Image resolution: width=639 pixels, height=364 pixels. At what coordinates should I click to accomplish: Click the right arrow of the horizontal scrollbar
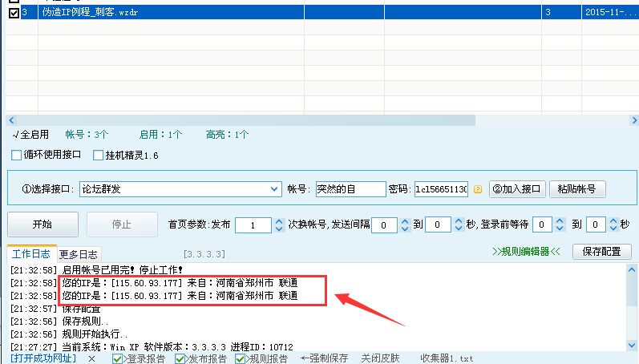tap(633, 120)
